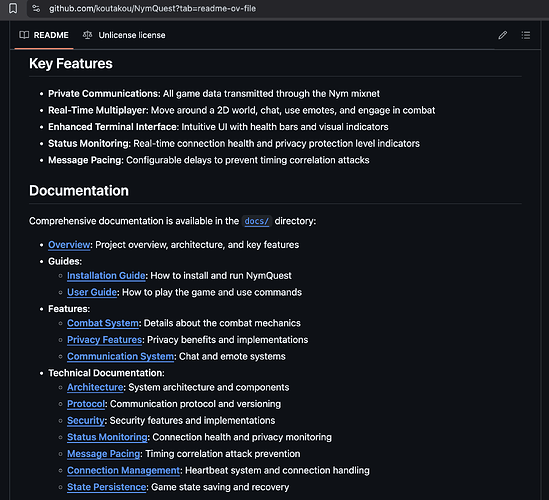Open the Protocol doc link
Image resolution: width=549 pixels, height=500 pixels.
(x=86, y=404)
